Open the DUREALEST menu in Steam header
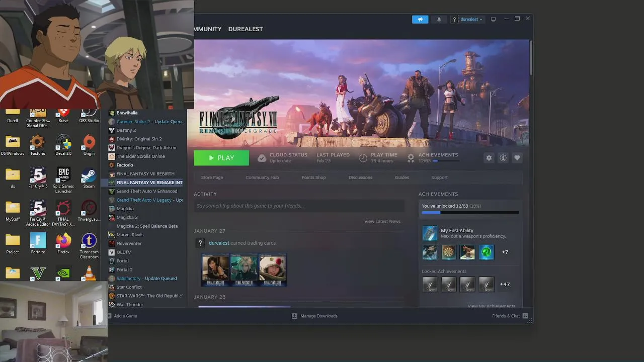The width and height of the screenshot is (644, 362). (x=246, y=29)
